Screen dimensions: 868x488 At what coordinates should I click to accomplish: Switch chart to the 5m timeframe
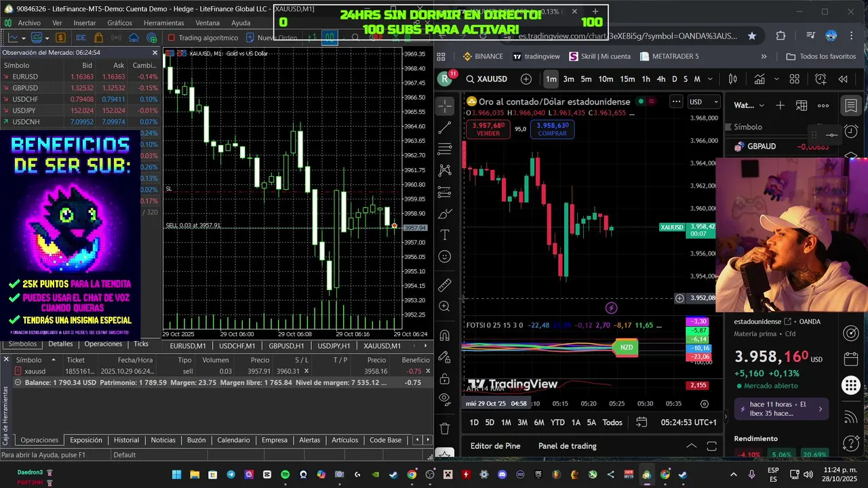click(x=586, y=79)
